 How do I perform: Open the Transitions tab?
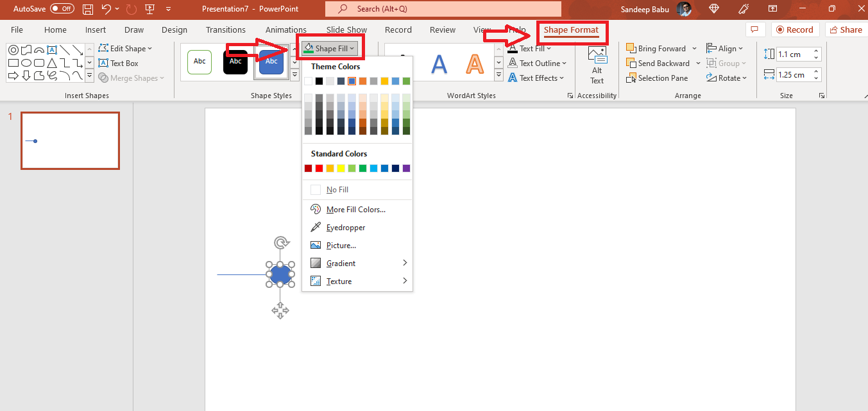pos(226,29)
